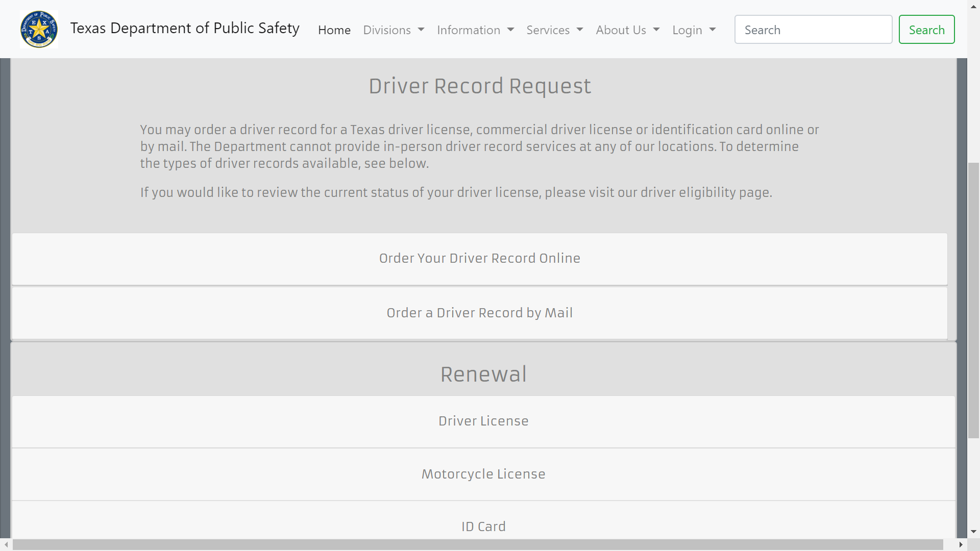The image size is (980, 551).
Task: Open the Driver License renewal item
Action: [x=483, y=421]
